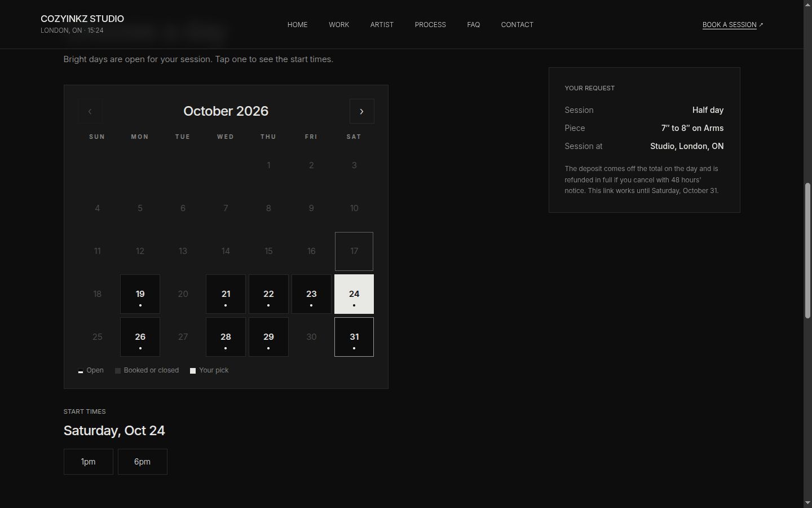Pick October 28 on the calendar
The width and height of the screenshot is (812, 508).
tap(226, 337)
